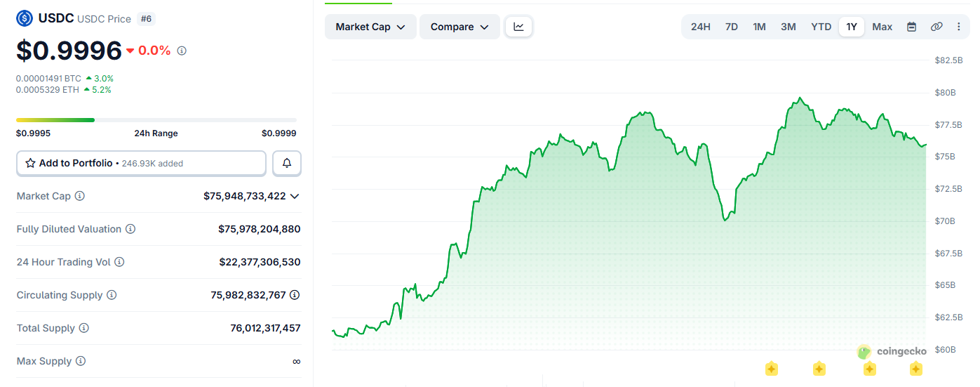Select the 1M time range
Viewport: 980px width, 387px height.
point(759,27)
